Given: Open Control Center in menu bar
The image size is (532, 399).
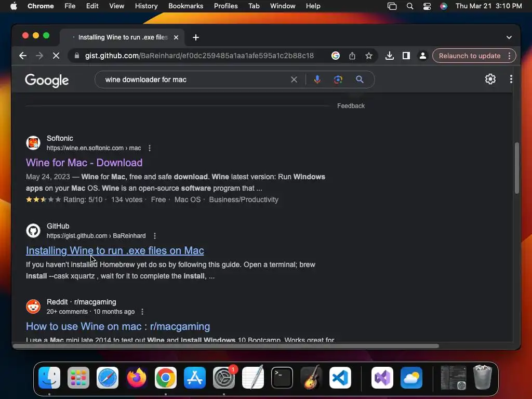Looking at the screenshot, I should [427, 6].
